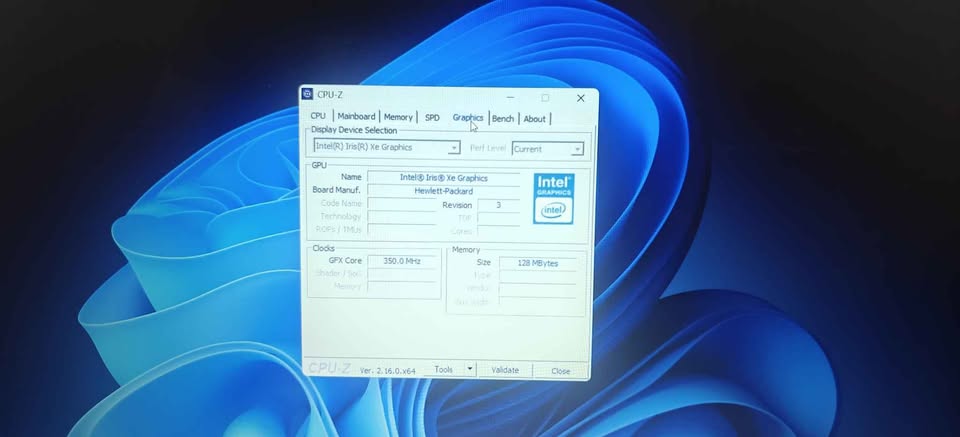Click the GFX Core label
Screen dimensions: 960x437
click(x=345, y=260)
